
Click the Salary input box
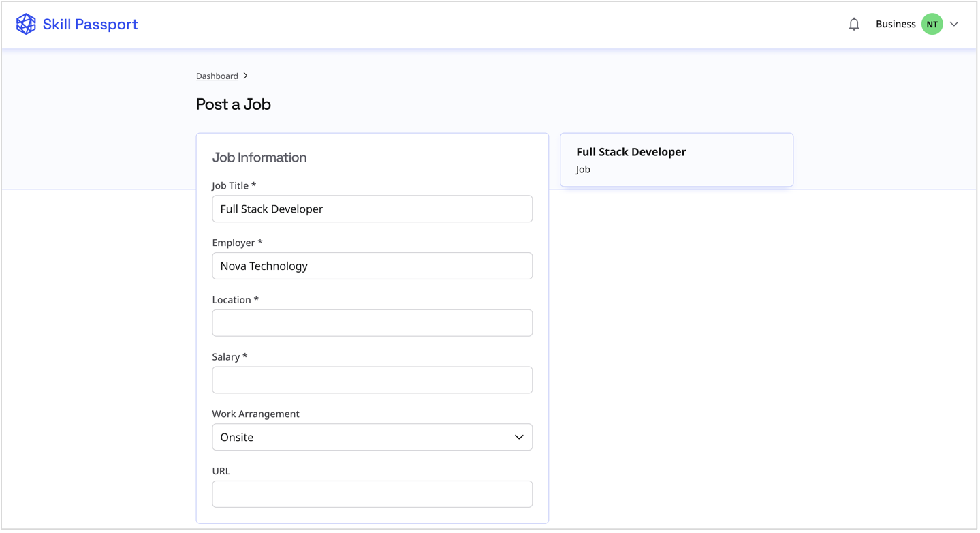pyautogui.click(x=372, y=380)
